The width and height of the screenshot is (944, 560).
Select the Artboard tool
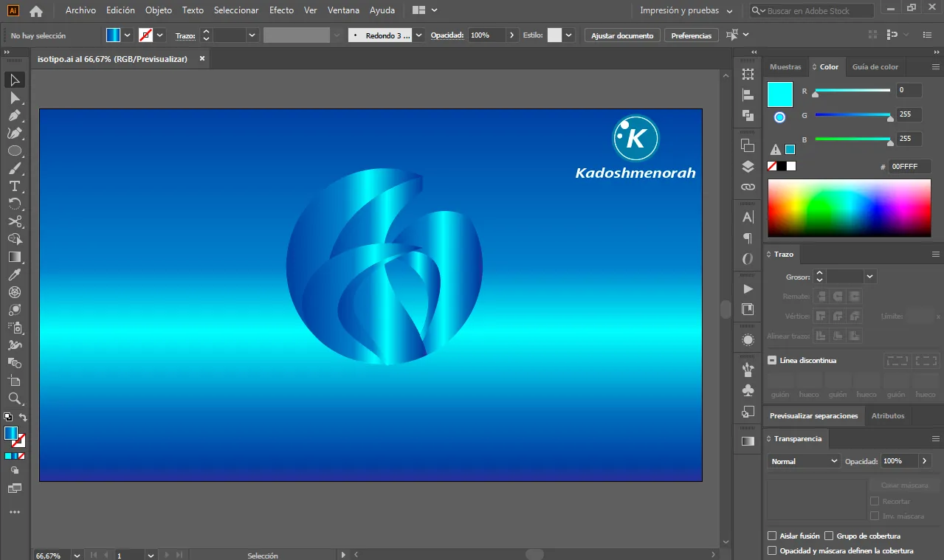point(14,381)
